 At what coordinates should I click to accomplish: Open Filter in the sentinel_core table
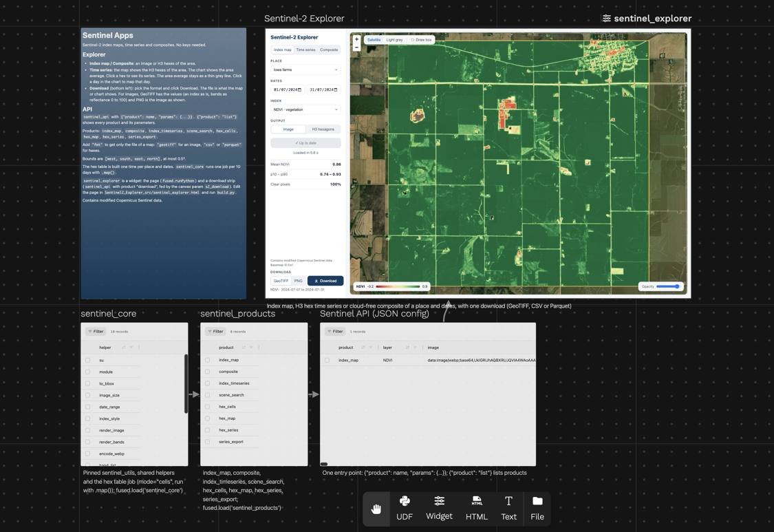click(x=96, y=332)
